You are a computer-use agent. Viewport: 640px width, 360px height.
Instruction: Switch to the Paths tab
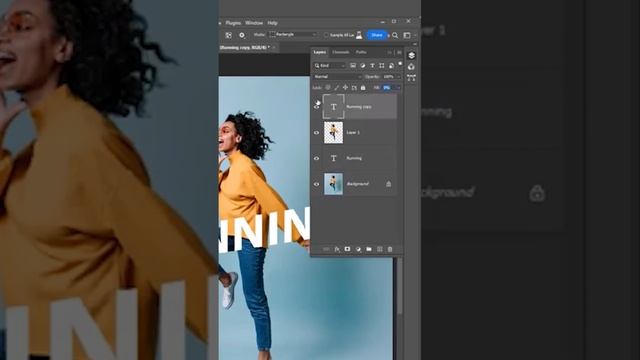(361, 52)
